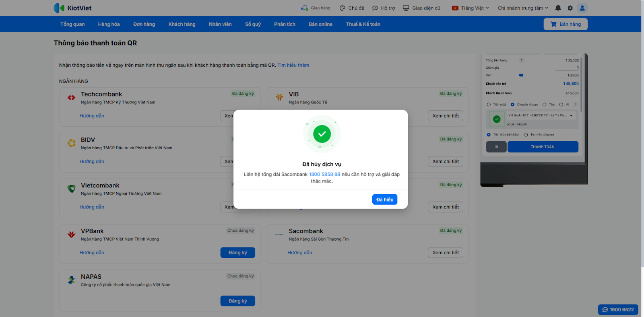The image size is (644, 317).
Task: Expand the Chi nhánh trung tâm dropdown
Action: tap(523, 8)
